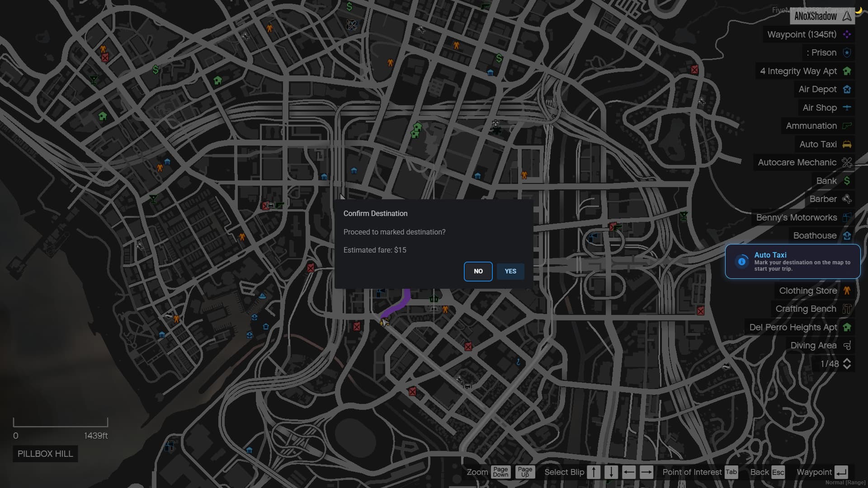868x488 pixels.
Task: Select Air Shop in legend
Action: tap(826, 108)
